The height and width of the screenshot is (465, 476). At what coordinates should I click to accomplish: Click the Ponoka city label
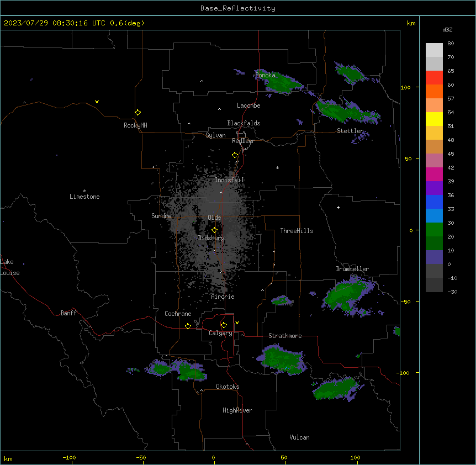pyautogui.click(x=265, y=75)
